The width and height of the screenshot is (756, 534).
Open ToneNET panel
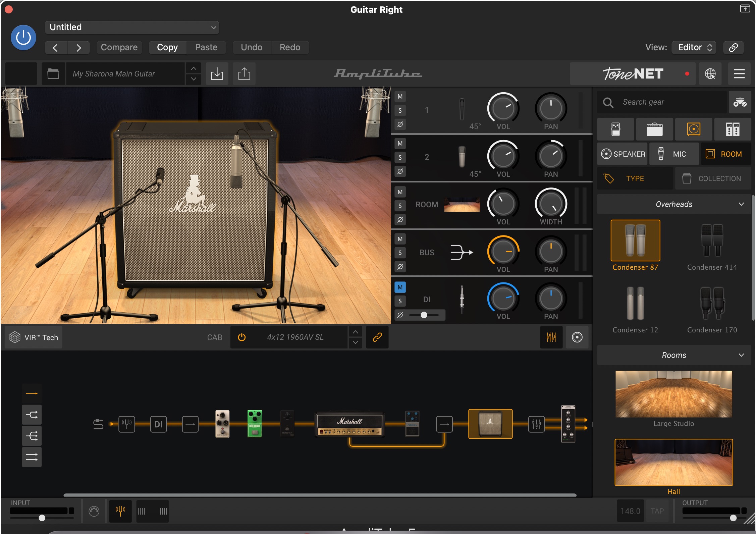click(633, 73)
